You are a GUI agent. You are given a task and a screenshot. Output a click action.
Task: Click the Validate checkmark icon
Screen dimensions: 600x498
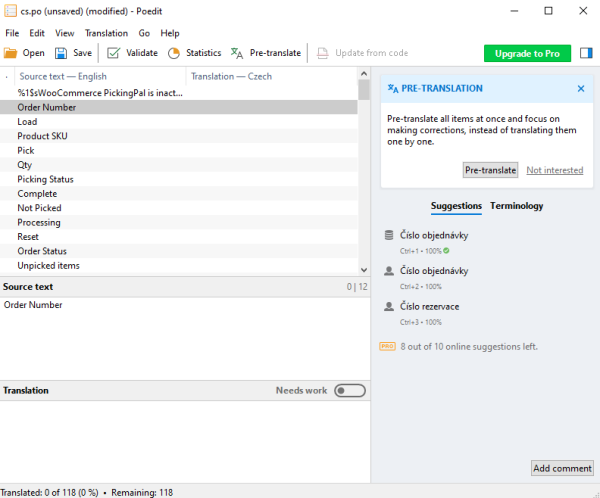click(114, 53)
